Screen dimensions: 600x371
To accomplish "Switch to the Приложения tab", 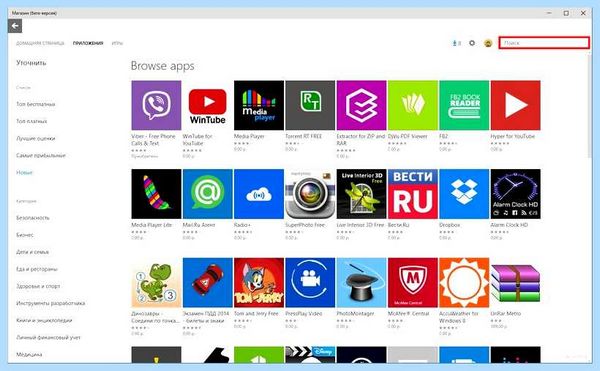I will [88, 43].
